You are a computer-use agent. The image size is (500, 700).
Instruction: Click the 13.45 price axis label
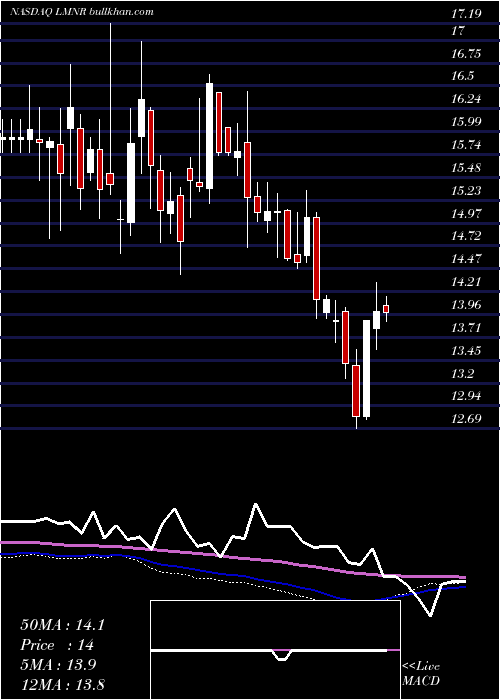point(466,350)
